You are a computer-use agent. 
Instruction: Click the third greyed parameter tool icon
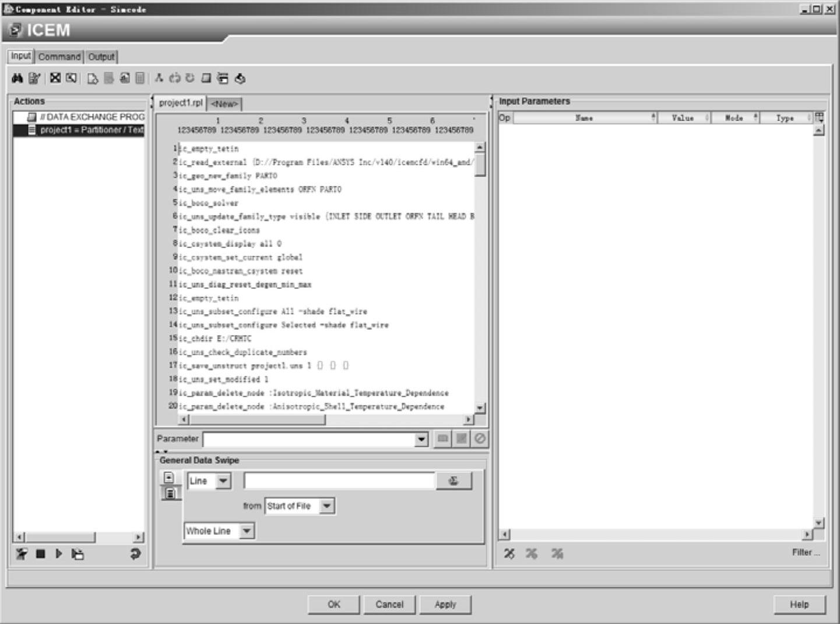coord(557,554)
